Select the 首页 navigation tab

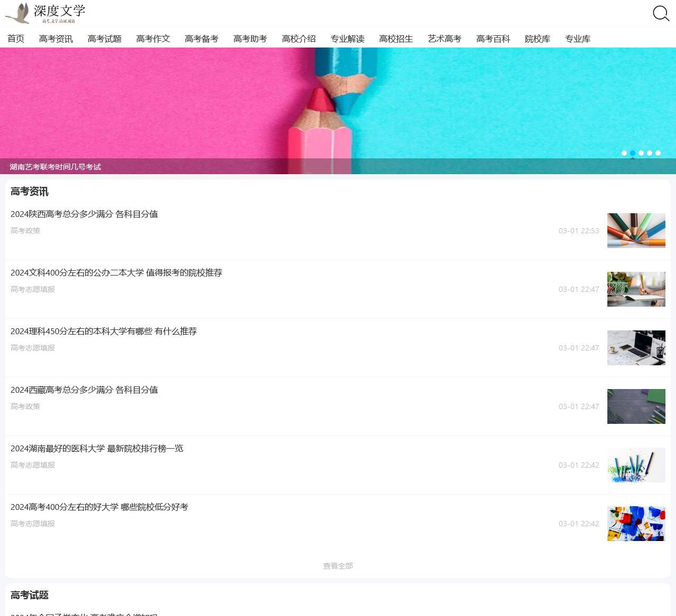(15, 39)
